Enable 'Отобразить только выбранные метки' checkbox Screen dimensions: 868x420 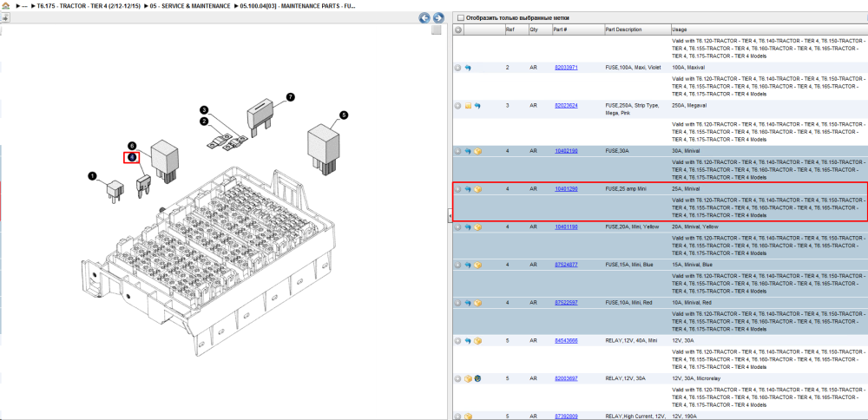[x=460, y=17]
